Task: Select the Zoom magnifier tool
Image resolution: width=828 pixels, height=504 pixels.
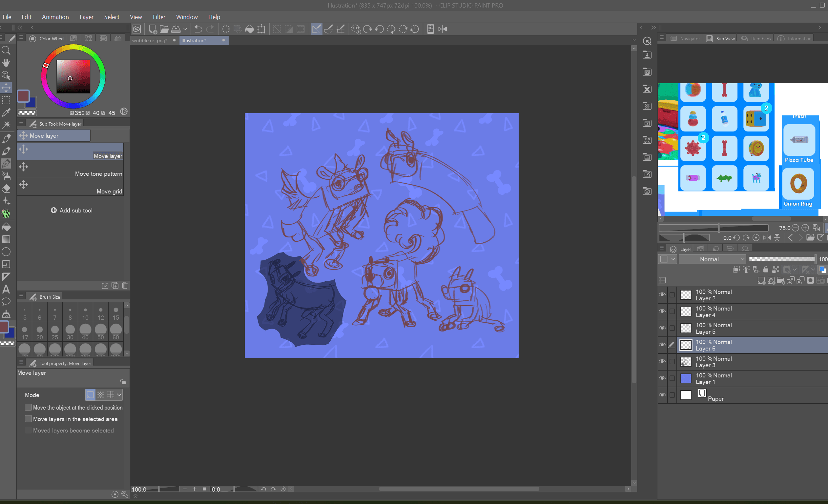Action: (6, 50)
